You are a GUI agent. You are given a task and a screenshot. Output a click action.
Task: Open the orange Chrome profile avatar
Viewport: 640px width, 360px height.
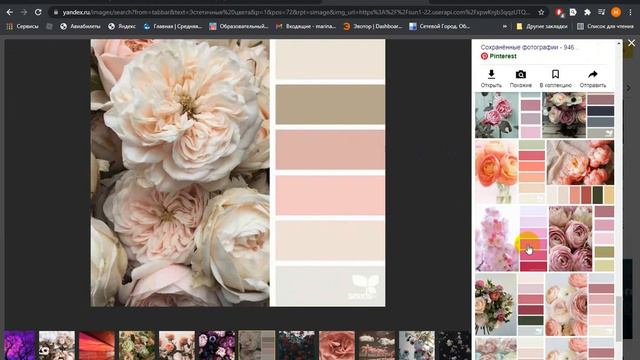pos(616,12)
